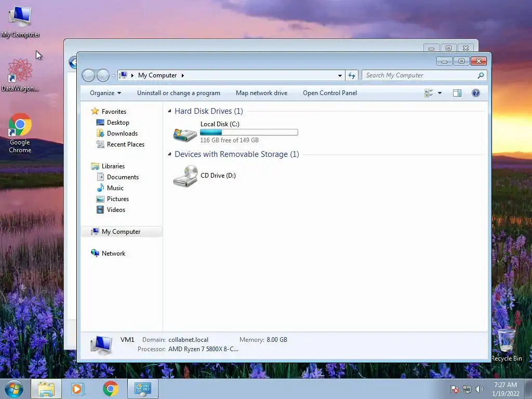Screen dimensions: 532x399
Task: Open the address bar history dropdown
Action: [340, 75]
